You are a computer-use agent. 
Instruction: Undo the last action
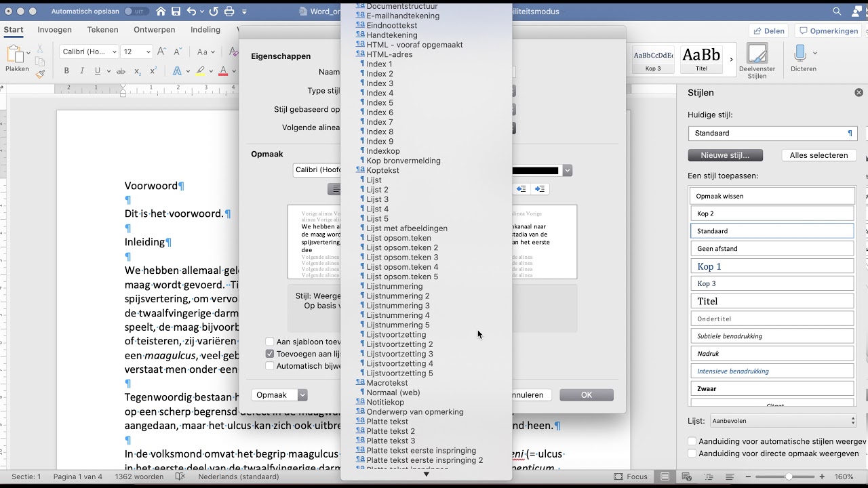click(191, 12)
